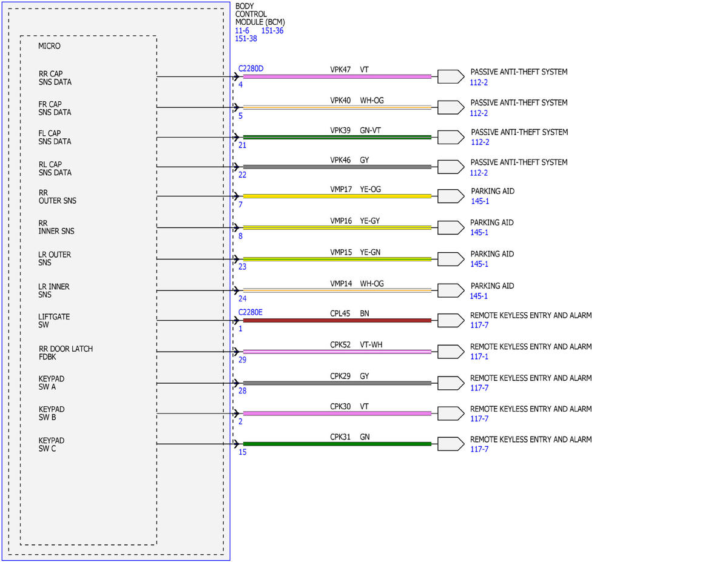Click the RR DOOR LATCH FDBK label
This screenshot has width=728, height=562.
[66, 353]
